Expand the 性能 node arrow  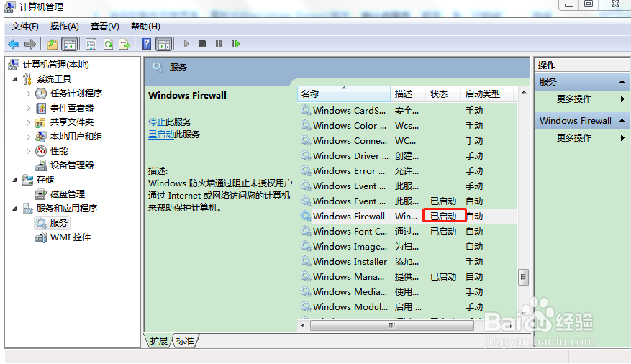28,151
